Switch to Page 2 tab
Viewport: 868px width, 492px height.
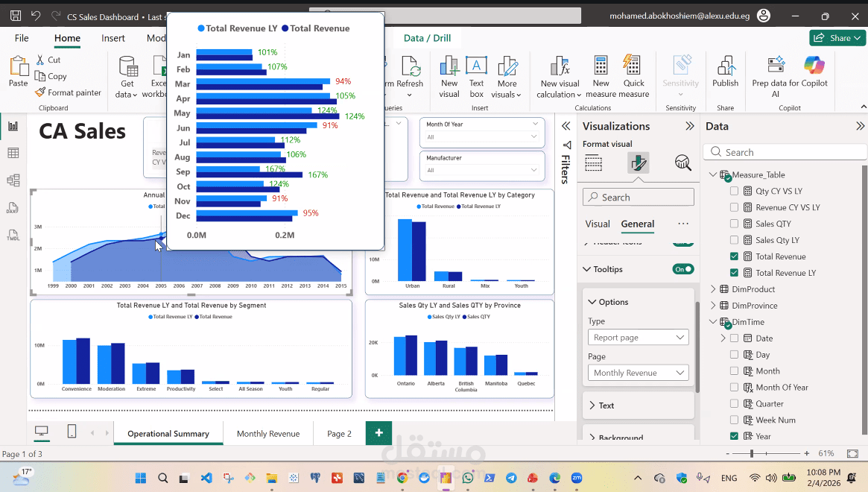tap(339, 434)
